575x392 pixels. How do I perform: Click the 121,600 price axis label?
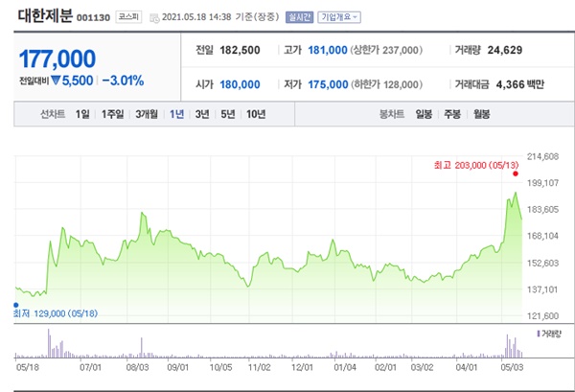click(x=543, y=315)
